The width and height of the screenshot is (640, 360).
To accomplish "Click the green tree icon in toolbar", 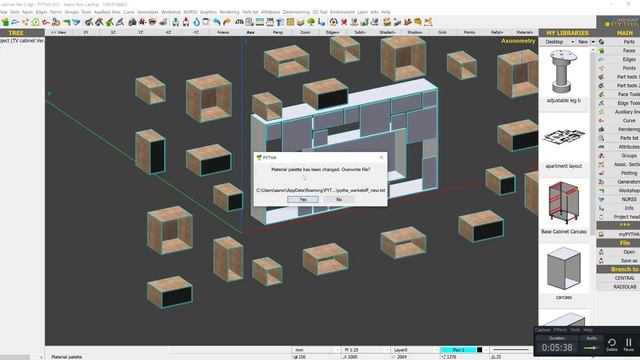I will [311, 22].
